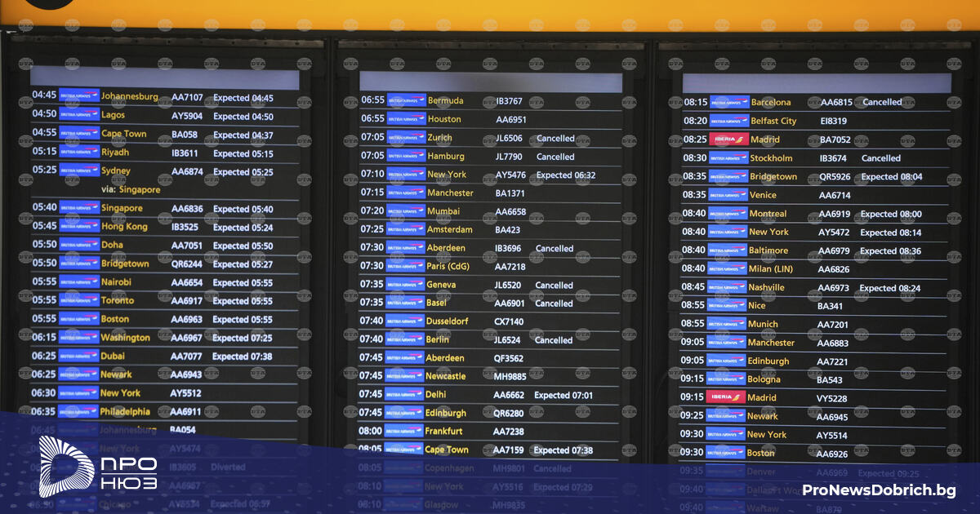Select the British Airways logo beside Nashville

click(x=727, y=287)
